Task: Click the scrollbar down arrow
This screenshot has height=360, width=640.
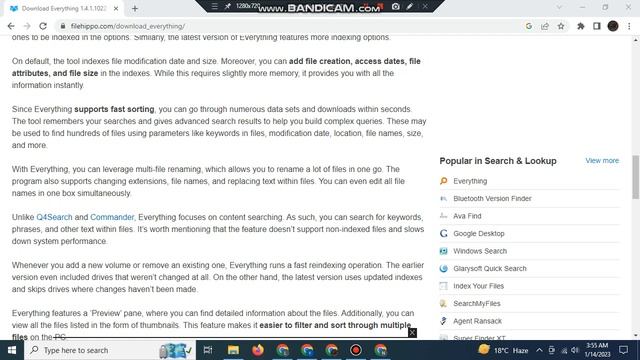Action: [x=636, y=336]
